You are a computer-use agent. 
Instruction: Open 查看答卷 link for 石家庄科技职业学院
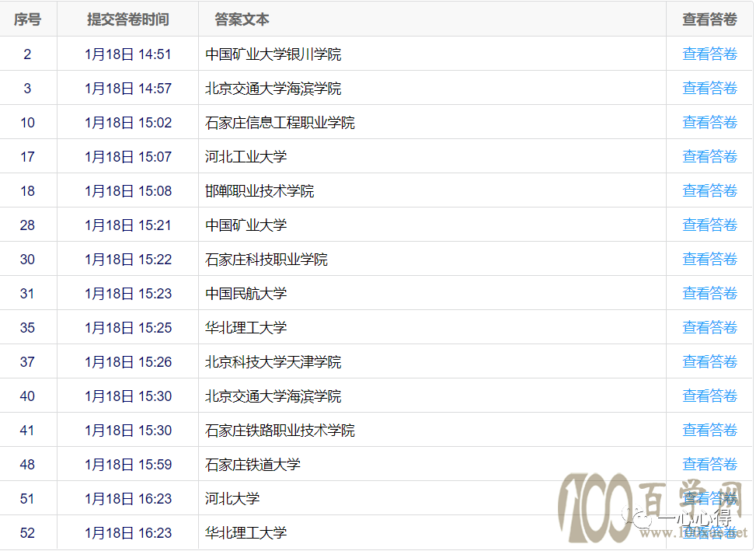click(x=709, y=259)
